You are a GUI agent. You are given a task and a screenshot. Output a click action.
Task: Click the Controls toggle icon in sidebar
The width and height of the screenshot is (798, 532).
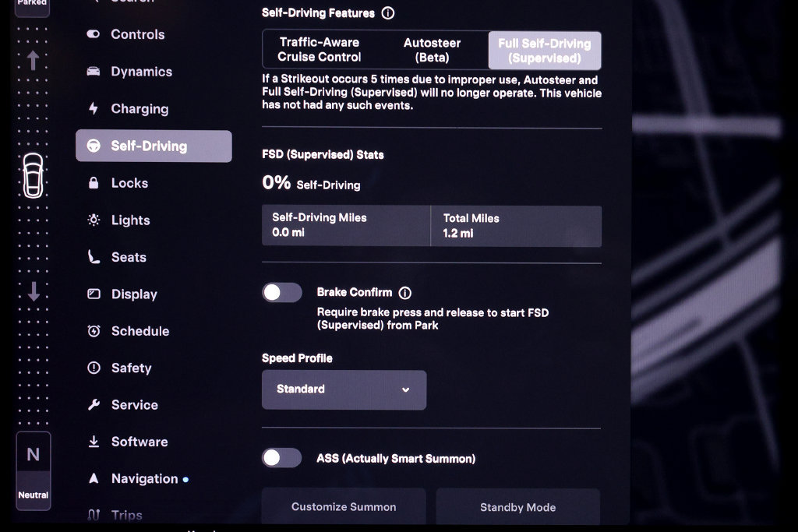(94, 34)
